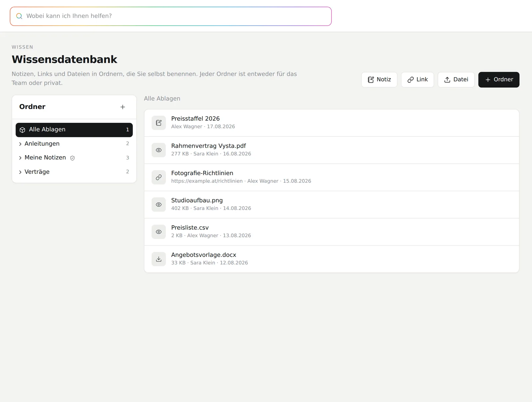Open the Angebotsvorlage.docx entry title

pyautogui.click(x=203, y=255)
